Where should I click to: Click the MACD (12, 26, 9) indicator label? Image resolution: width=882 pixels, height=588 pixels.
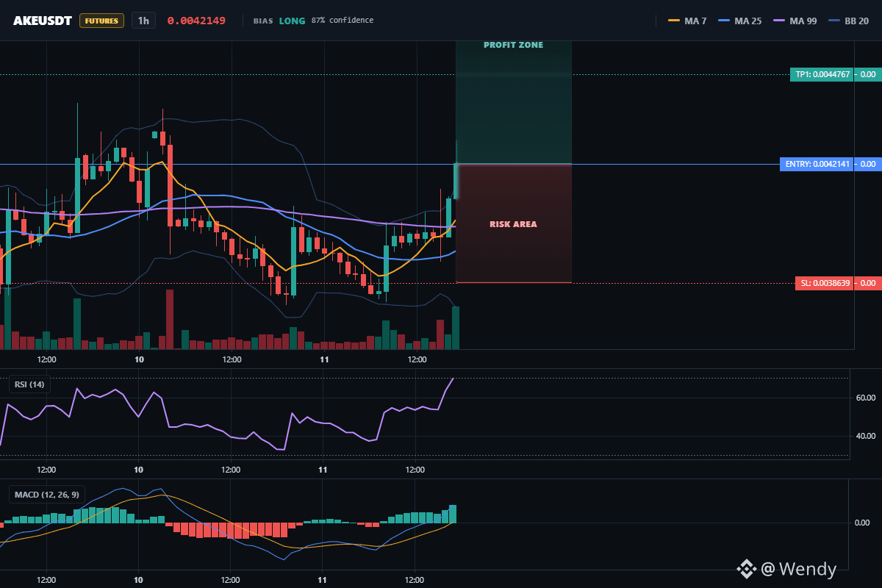tap(46, 495)
